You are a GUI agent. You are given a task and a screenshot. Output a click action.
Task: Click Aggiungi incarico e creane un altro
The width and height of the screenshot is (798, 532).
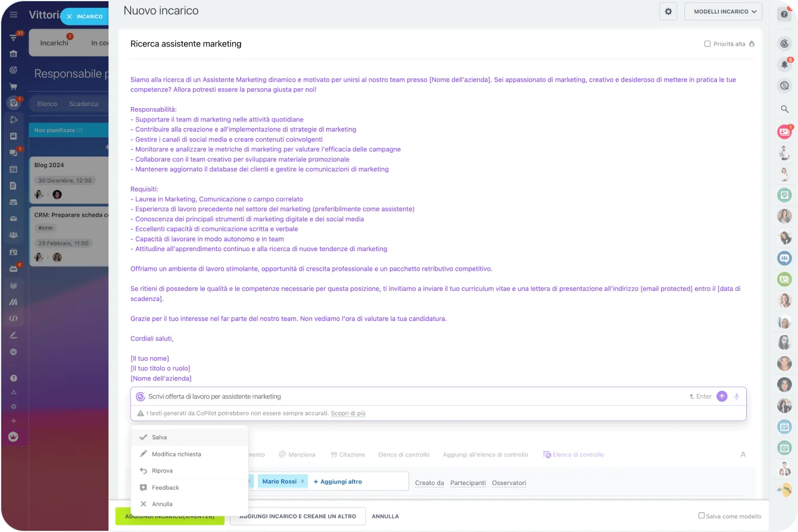297,517
